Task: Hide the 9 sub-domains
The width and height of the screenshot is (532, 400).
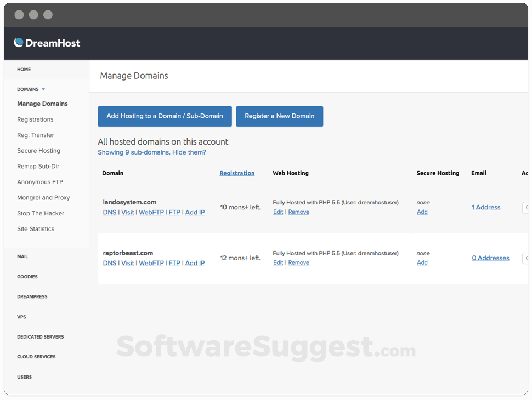Action: pos(189,152)
